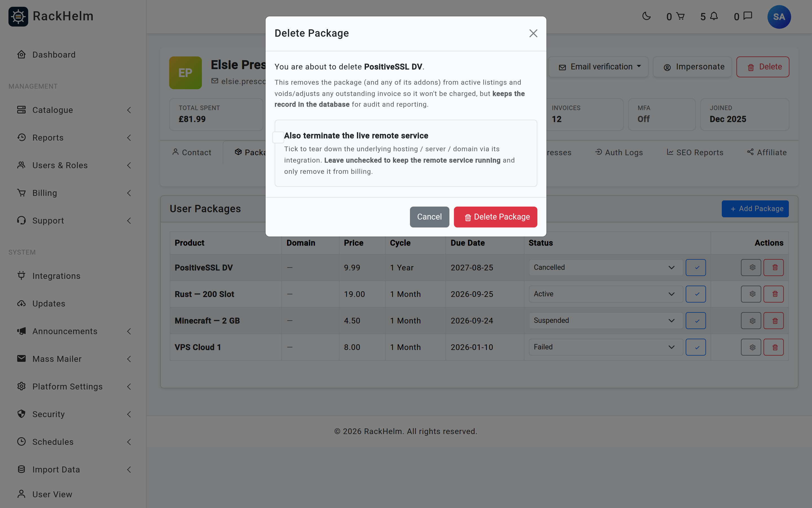Expand the Reports sidebar menu
The image size is (812, 508).
pyautogui.click(x=73, y=137)
